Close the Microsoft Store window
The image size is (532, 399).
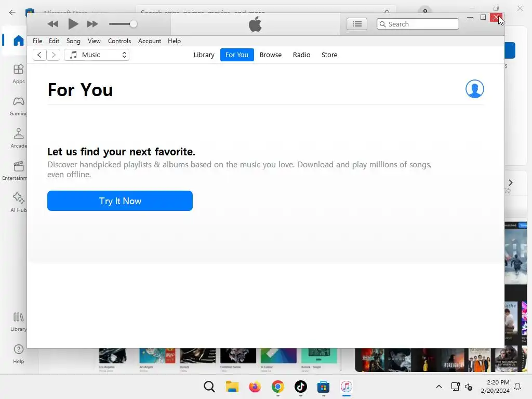[x=520, y=8]
